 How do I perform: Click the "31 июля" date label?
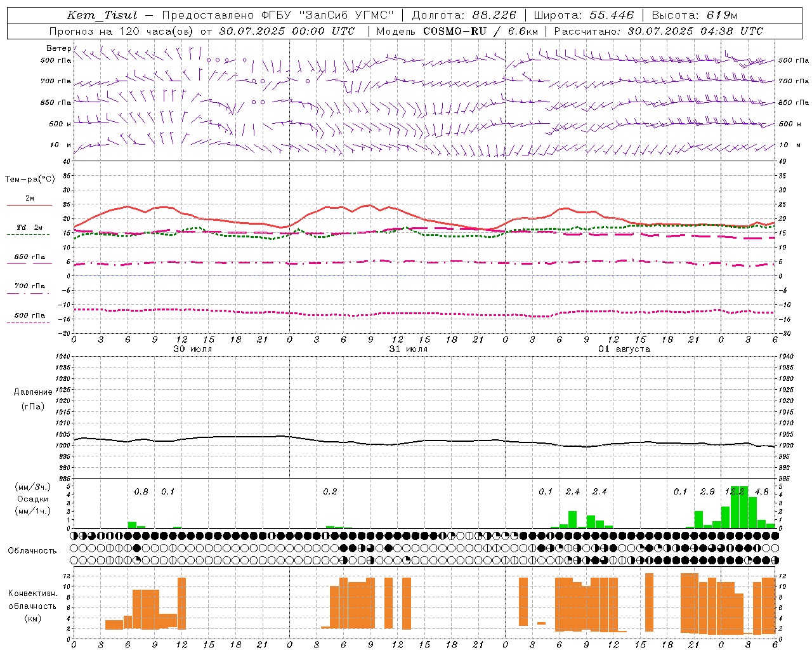[409, 349]
